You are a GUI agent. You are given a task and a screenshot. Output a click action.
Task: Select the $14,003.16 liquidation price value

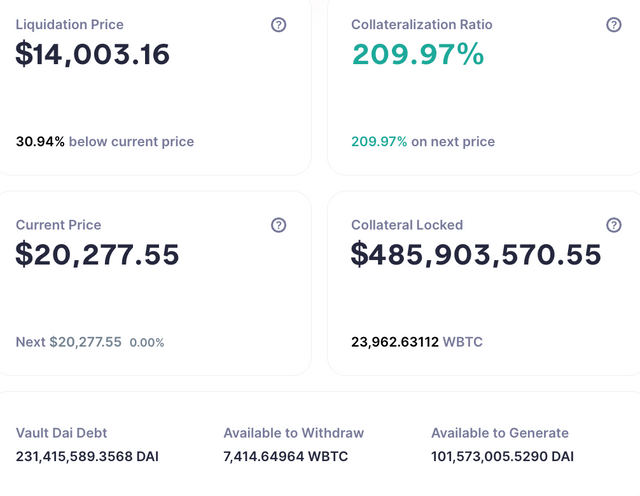click(x=92, y=54)
